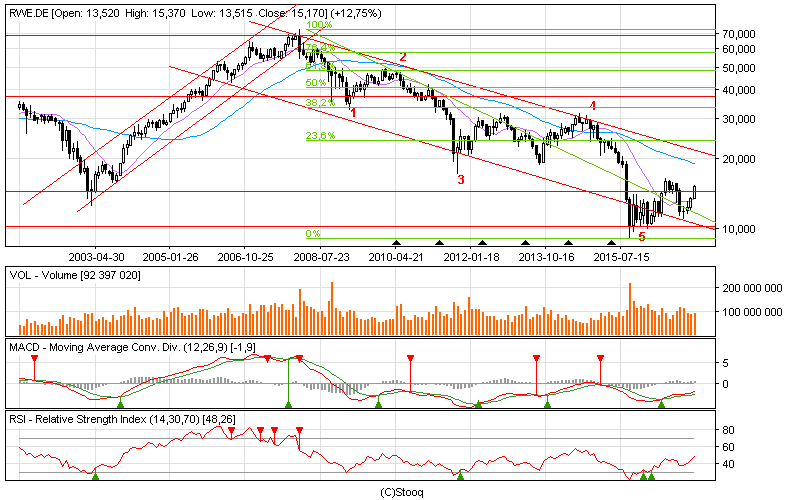Image resolution: width=800 pixels, height=500 pixels.
Task: Select the 10,000 price axis label
Action: 739,229
